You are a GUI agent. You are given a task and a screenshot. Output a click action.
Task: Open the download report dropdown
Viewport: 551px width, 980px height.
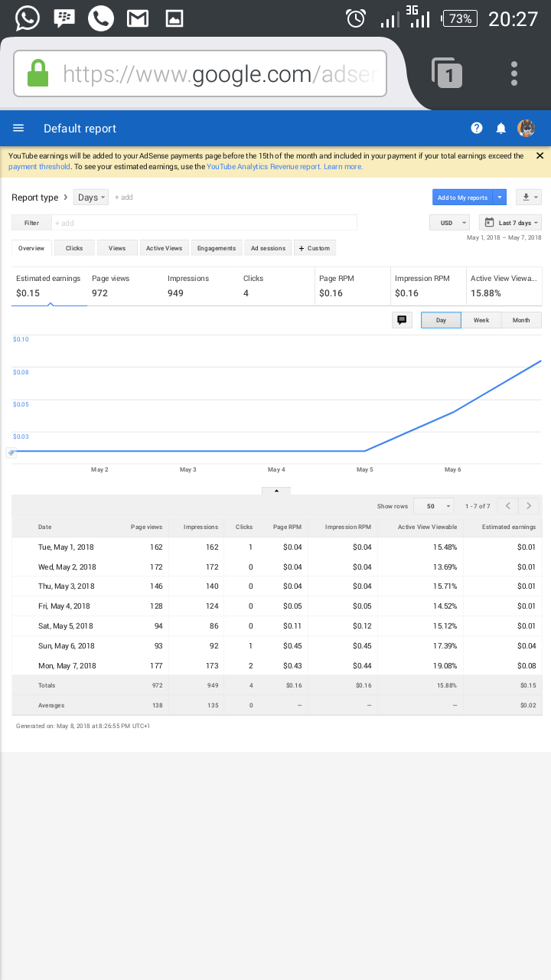coord(529,198)
